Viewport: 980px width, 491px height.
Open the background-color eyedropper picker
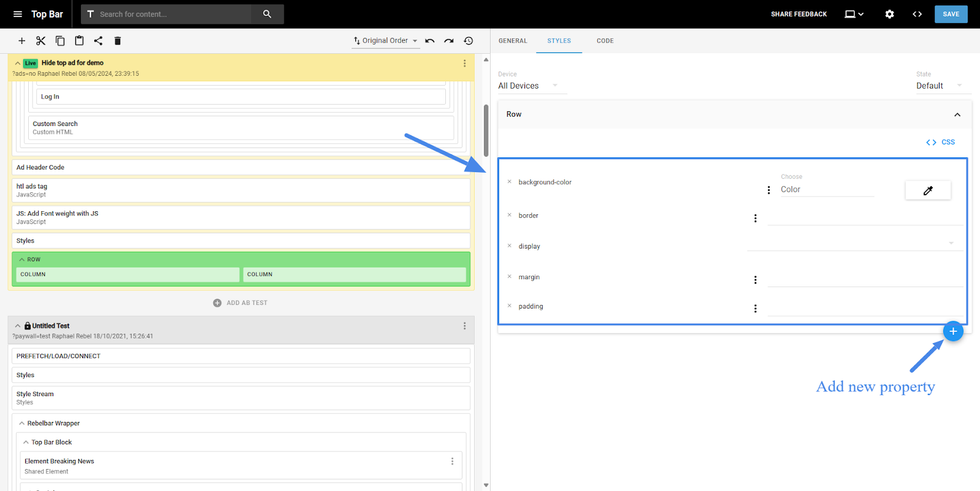(927, 190)
